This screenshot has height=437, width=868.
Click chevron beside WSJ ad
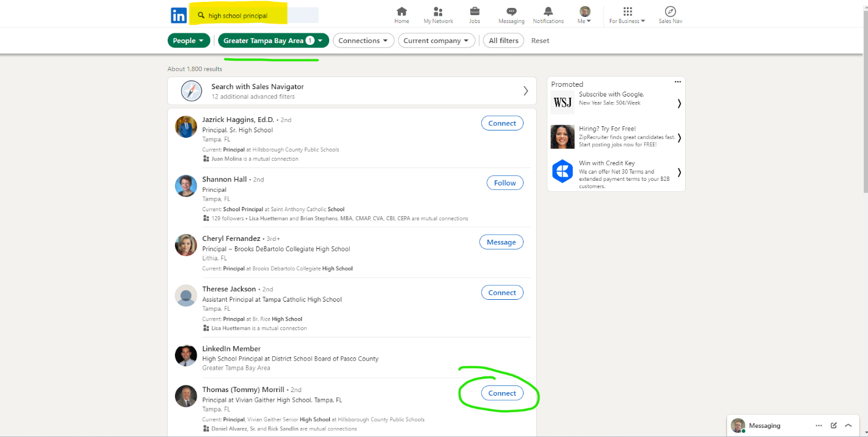(x=679, y=103)
